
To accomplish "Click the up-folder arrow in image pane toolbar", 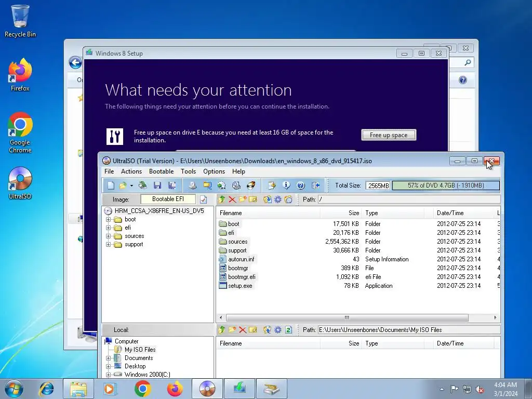I will pyautogui.click(x=222, y=199).
